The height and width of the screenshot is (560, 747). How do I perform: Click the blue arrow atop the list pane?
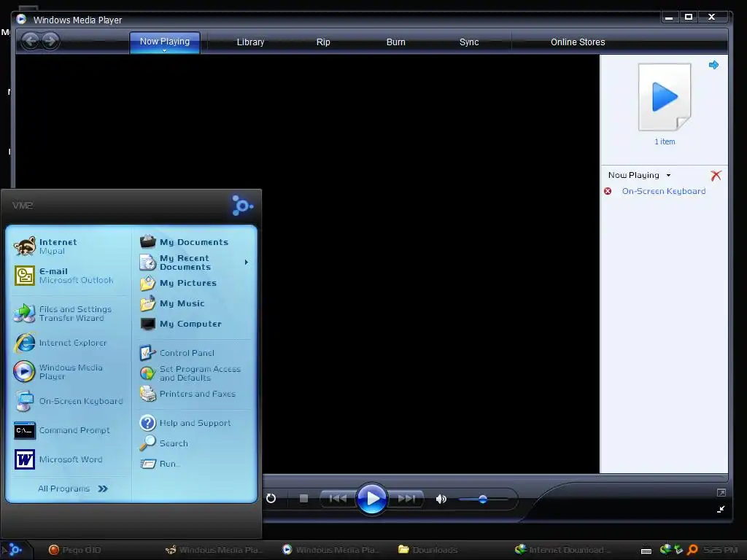pos(713,65)
